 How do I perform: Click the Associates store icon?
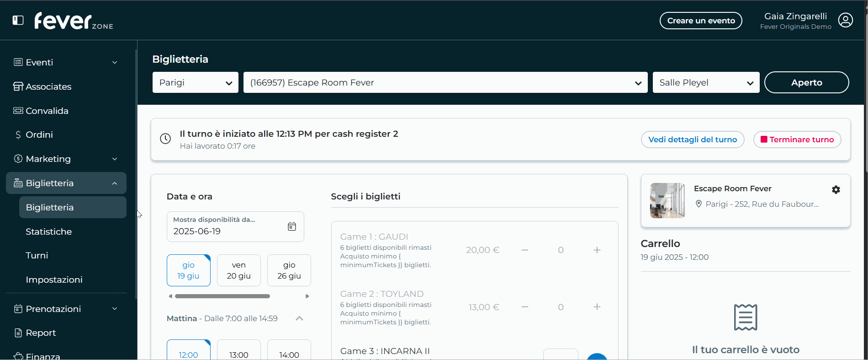click(x=18, y=86)
